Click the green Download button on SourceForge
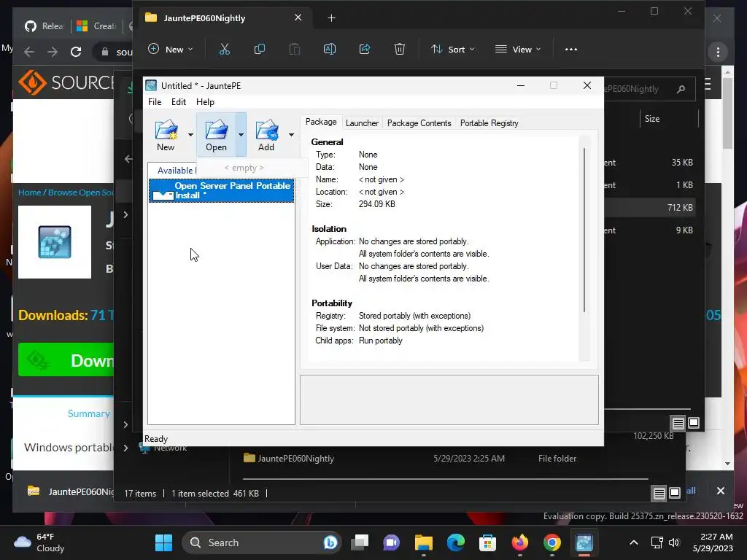The image size is (747, 560). tap(66, 360)
